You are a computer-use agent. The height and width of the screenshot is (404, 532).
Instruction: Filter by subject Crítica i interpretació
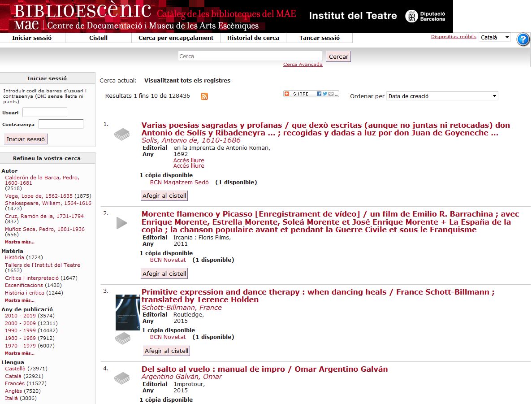tap(31, 278)
